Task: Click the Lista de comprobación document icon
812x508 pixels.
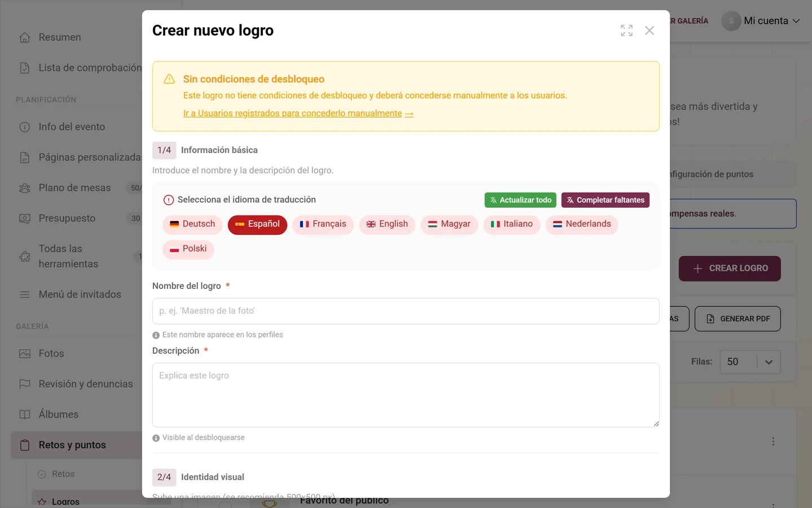Action: [x=25, y=68]
